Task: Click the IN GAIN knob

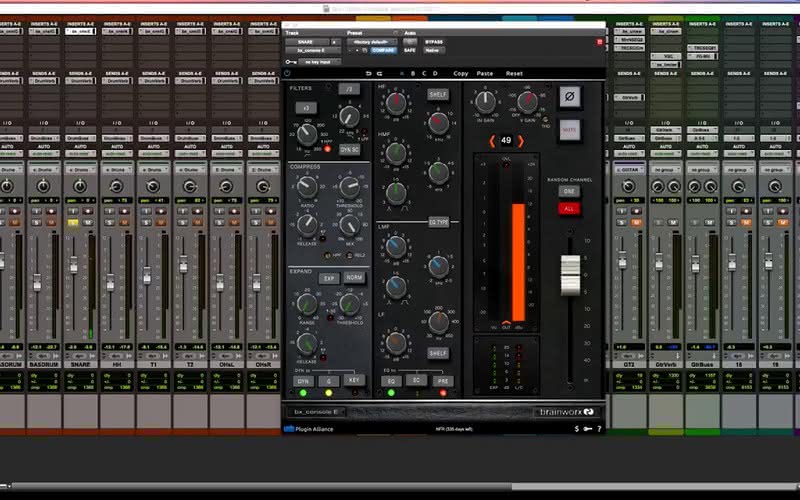Action: coord(485,102)
